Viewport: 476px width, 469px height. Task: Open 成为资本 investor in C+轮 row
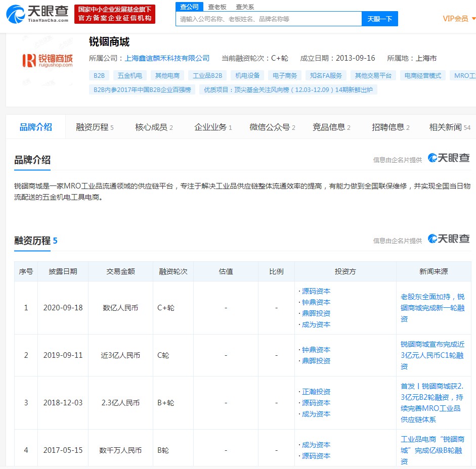coord(316,324)
